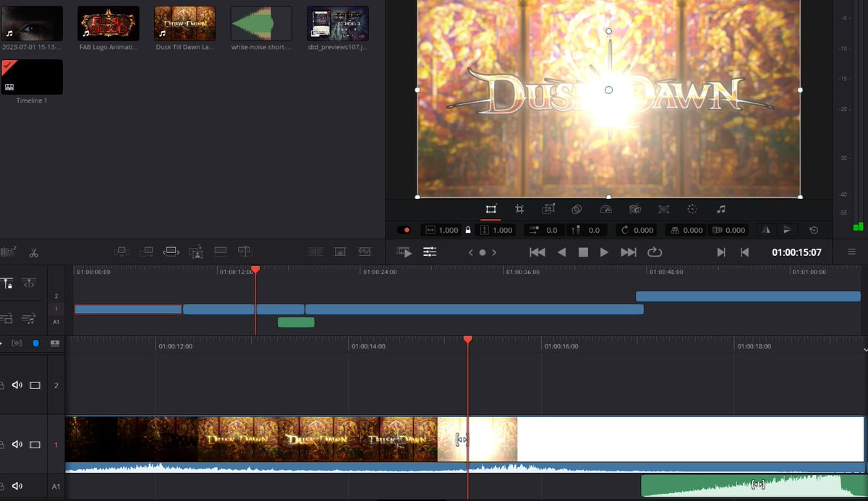Click the Split Clip scissors icon
The height and width of the screenshot is (501, 868).
click(33, 252)
